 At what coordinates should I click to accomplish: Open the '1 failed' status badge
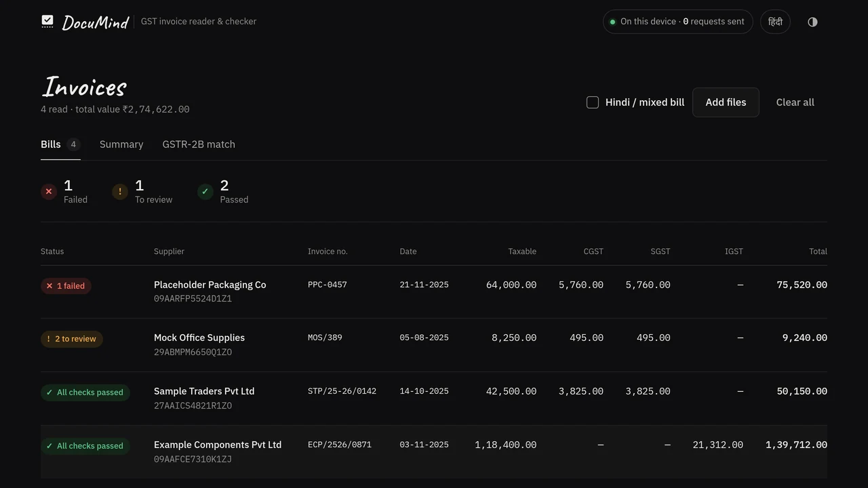pyautogui.click(x=66, y=286)
